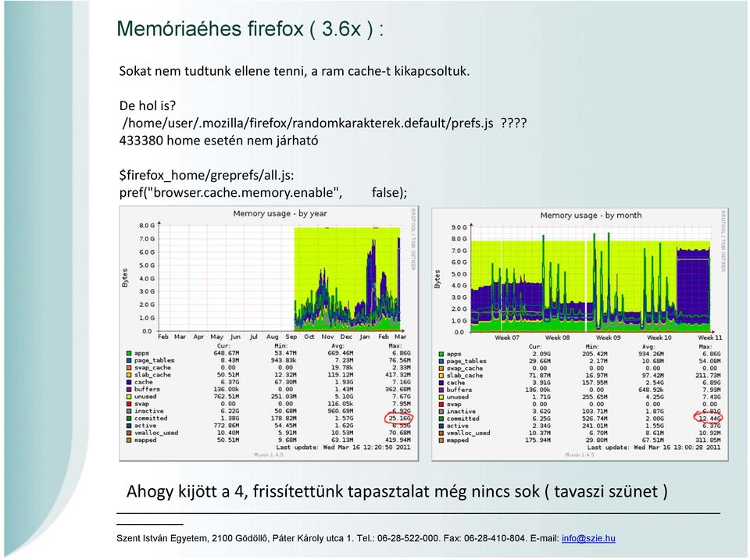The height and width of the screenshot is (560, 750).
Task: Click the "$firefox_home/greprefs/all.js:" line
Action: click(206, 176)
